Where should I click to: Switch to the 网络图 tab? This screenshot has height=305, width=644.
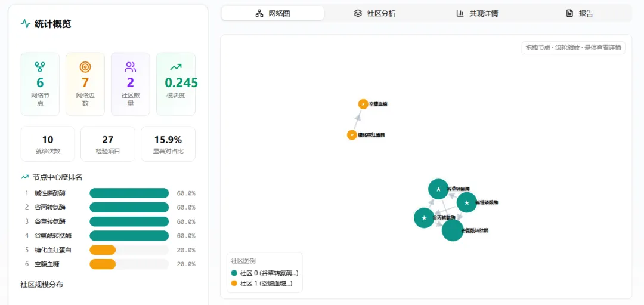[x=273, y=13]
